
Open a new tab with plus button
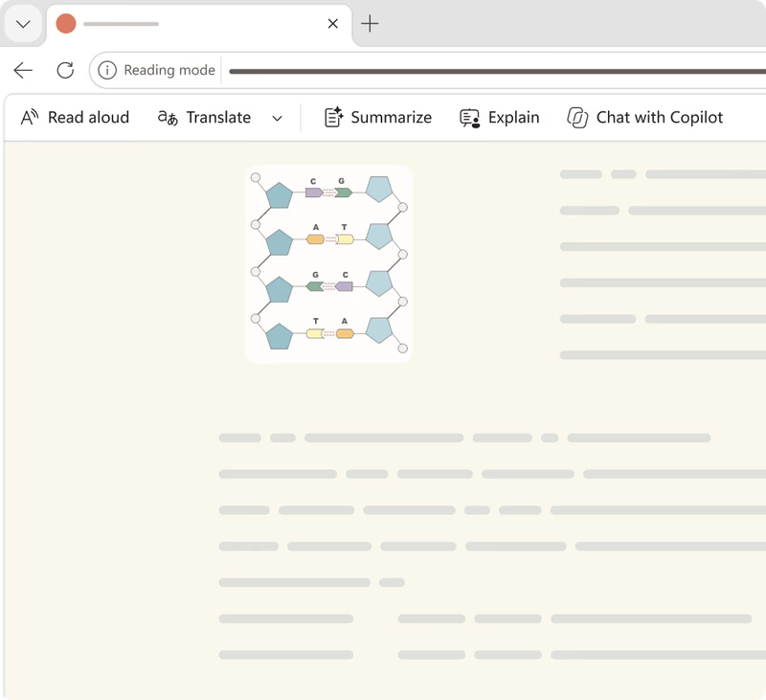click(x=370, y=23)
